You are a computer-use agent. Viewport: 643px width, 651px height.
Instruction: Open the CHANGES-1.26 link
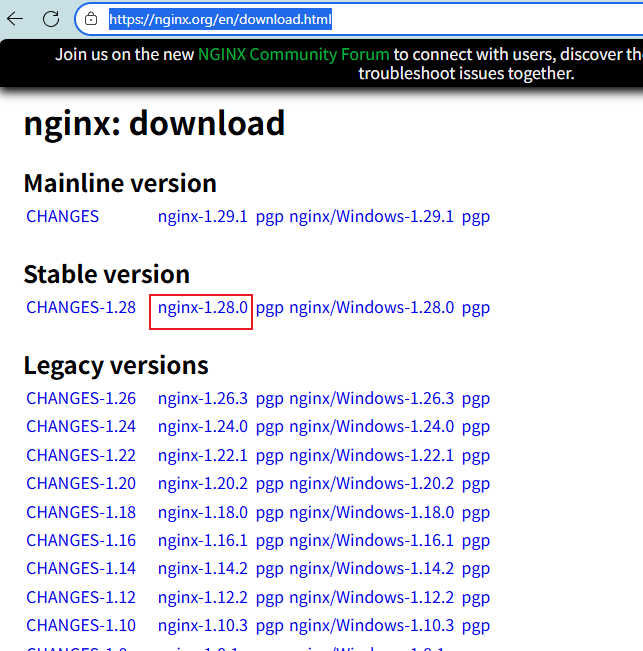coord(81,398)
